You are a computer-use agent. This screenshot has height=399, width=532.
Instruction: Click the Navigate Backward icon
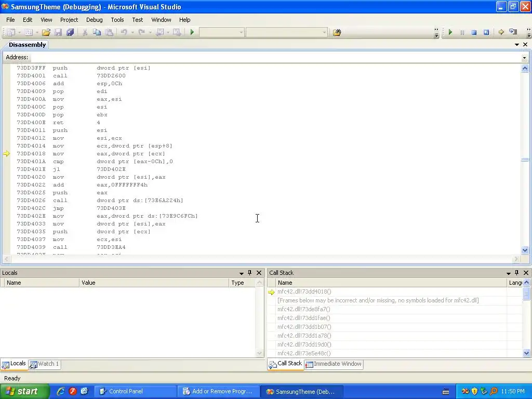pyautogui.click(x=160, y=32)
